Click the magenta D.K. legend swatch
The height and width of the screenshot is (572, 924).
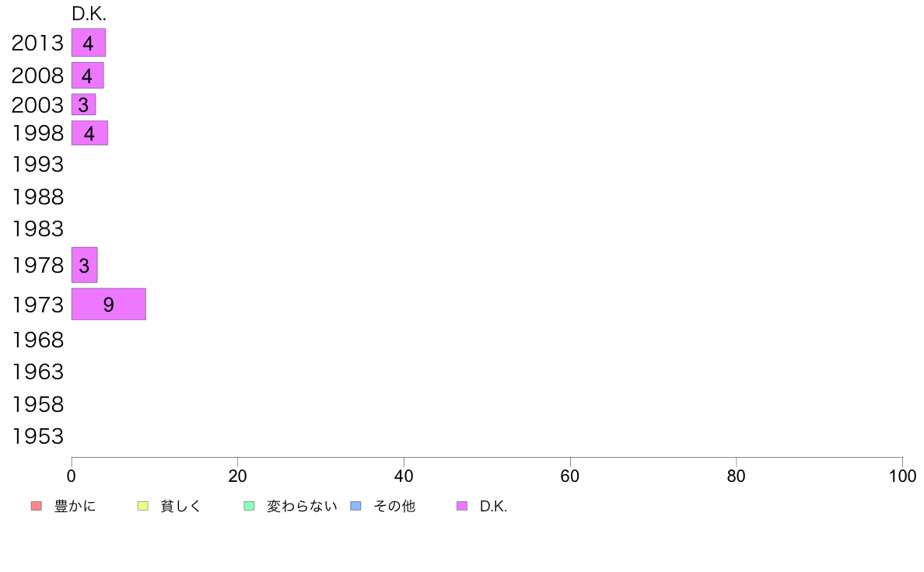tap(462, 506)
